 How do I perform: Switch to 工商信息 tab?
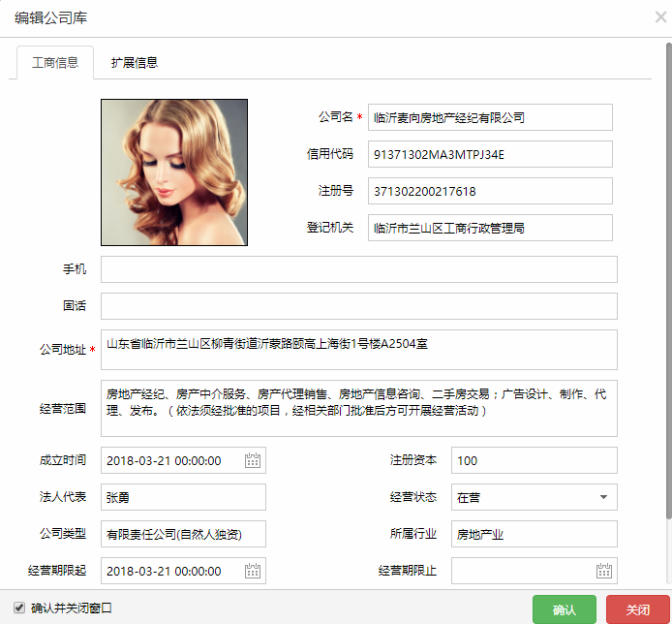click(x=55, y=63)
